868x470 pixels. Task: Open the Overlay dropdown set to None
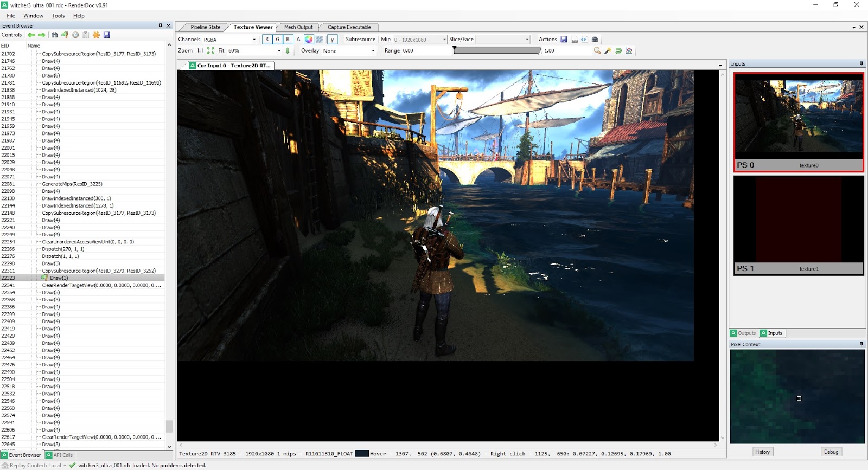(x=373, y=51)
